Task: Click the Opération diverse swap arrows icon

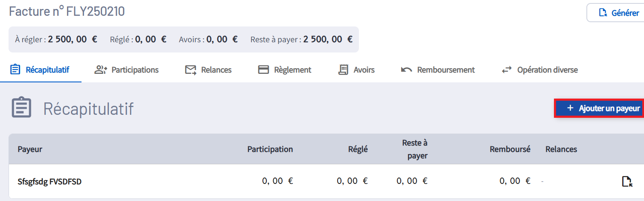Action: tap(507, 70)
